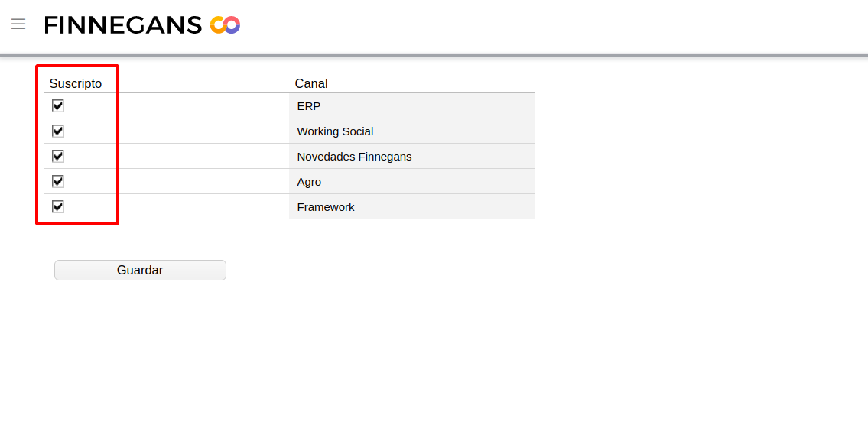Click the Canal column header
Screen dimensions: 868x441
[x=311, y=83]
